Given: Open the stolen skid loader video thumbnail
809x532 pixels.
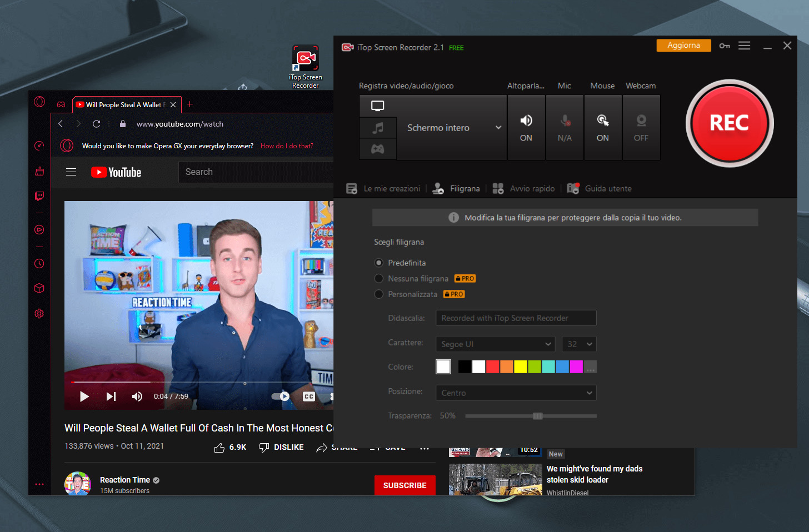Looking at the screenshot, I should (x=496, y=479).
